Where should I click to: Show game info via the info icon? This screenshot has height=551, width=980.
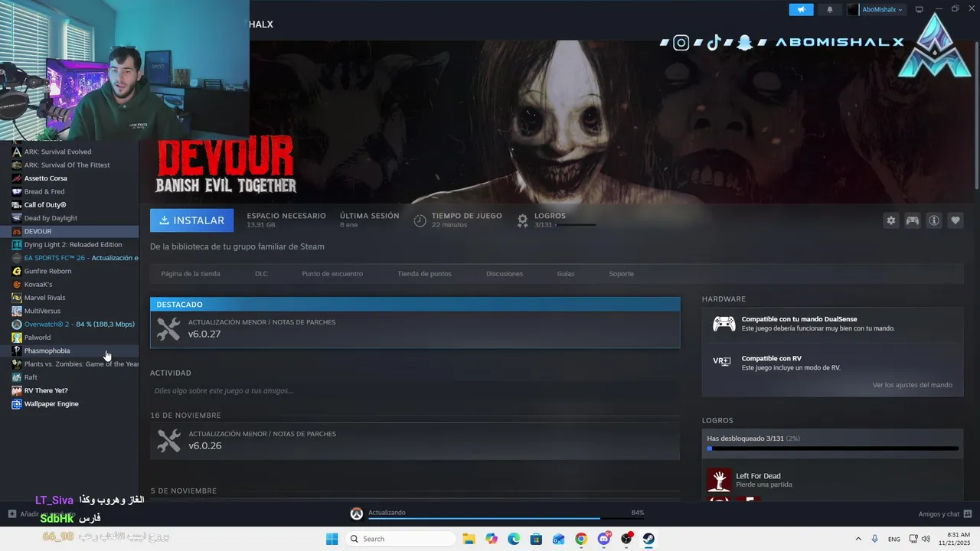point(934,220)
